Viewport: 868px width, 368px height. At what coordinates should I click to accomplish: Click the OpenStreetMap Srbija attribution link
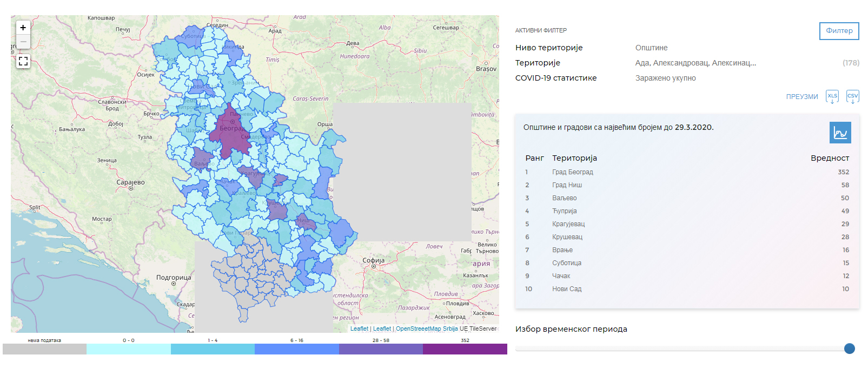427,328
